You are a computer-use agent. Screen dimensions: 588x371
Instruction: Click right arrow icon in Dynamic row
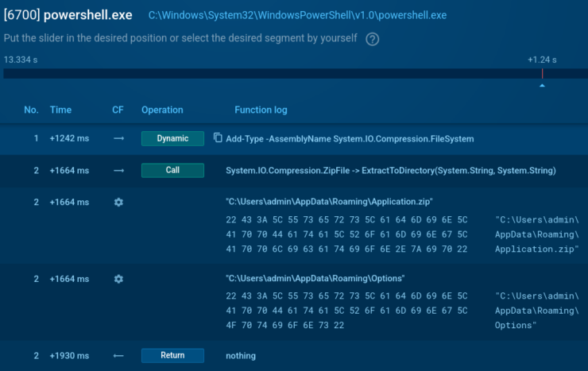118,138
